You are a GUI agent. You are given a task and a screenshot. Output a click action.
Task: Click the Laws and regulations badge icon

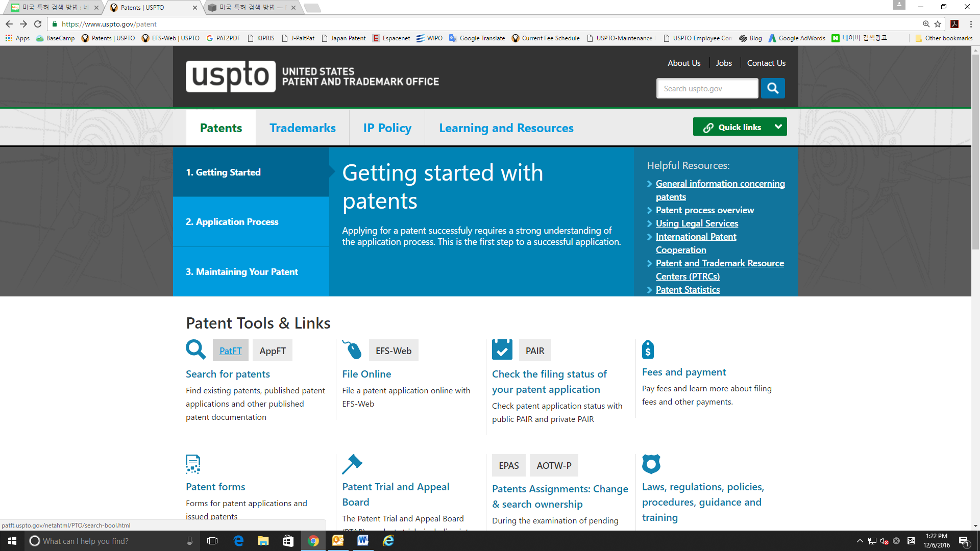point(651,464)
